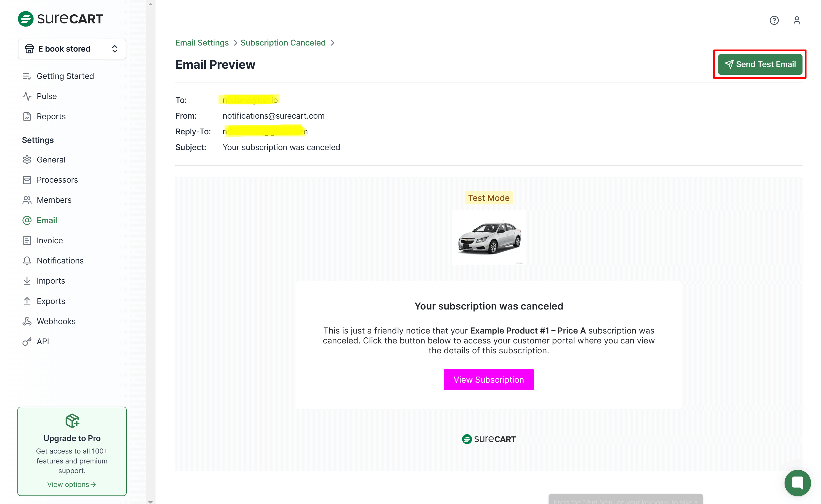Expand the E book stored store switcher
The width and height of the screenshot is (821, 504).
click(x=72, y=49)
